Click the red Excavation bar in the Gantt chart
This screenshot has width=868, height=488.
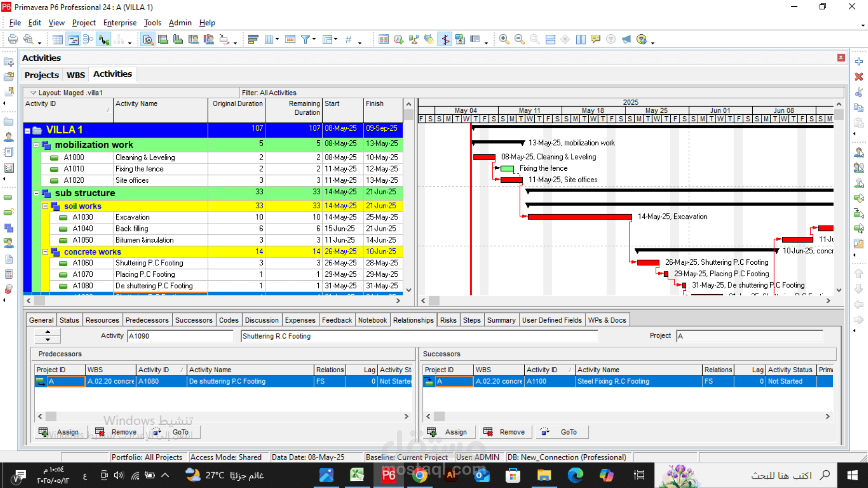click(x=580, y=217)
